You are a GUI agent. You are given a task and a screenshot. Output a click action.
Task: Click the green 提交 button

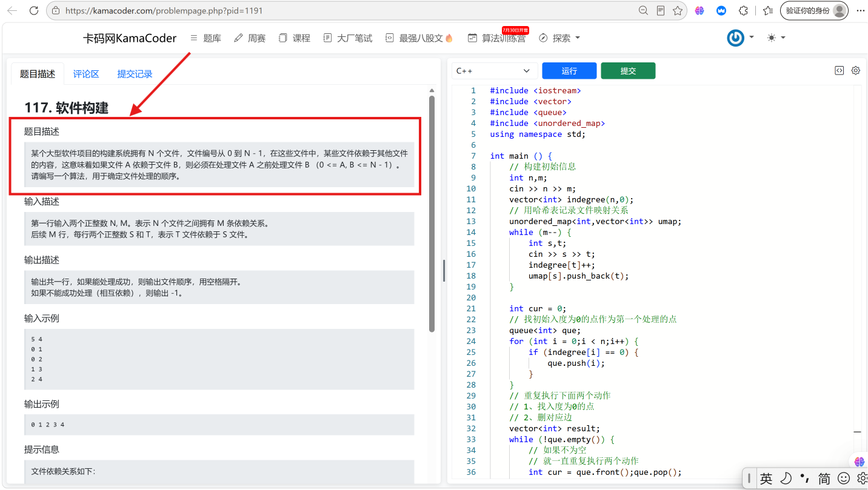tap(628, 71)
